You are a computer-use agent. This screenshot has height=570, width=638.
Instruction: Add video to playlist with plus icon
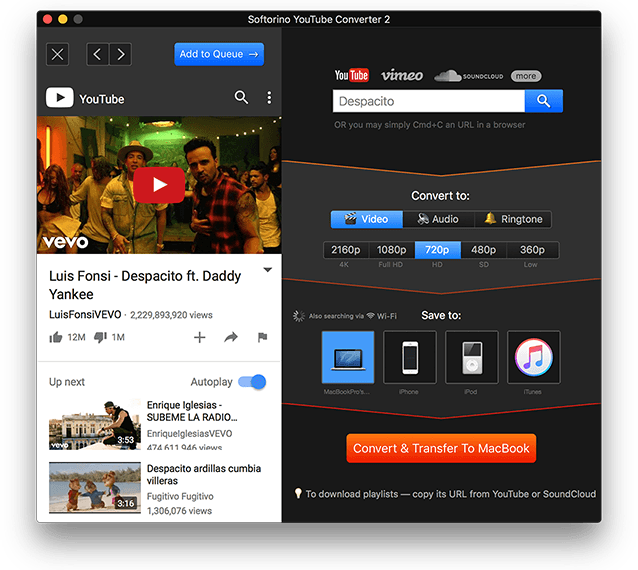pyautogui.click(x=199, y=337)
